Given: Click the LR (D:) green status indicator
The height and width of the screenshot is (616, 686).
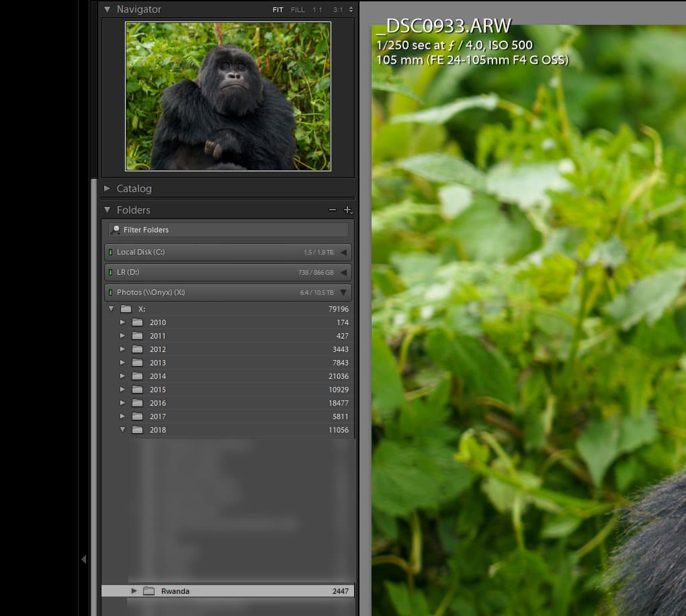Looking at the screenshot, I should coord(110,273).
